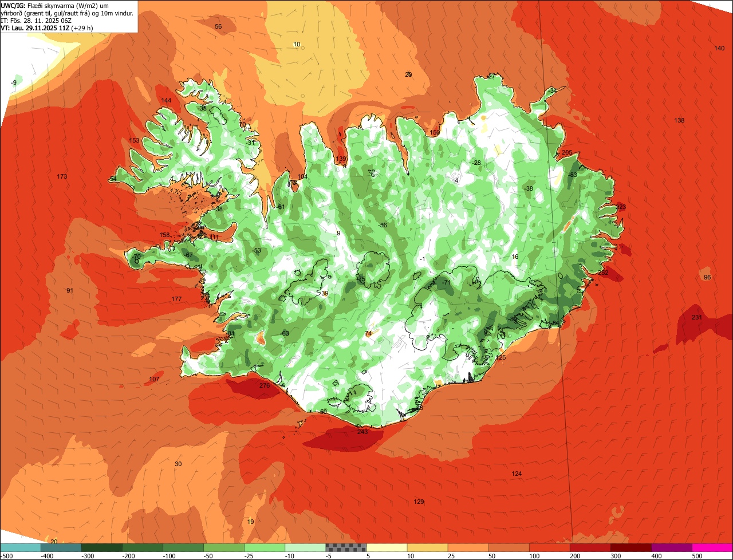Click the 177 value in the western bay
The height and width of the screenshot is (560, 733).
tap(176, 299)
